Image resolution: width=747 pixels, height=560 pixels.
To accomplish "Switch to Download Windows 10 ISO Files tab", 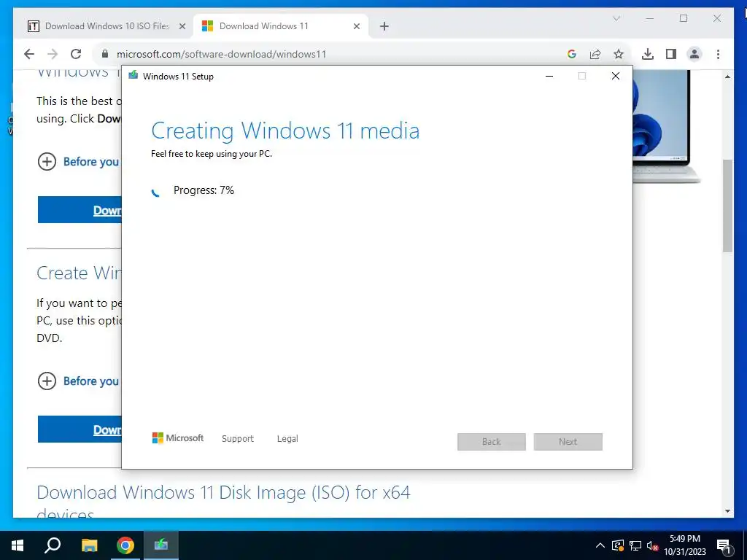I will click(107, 26).
